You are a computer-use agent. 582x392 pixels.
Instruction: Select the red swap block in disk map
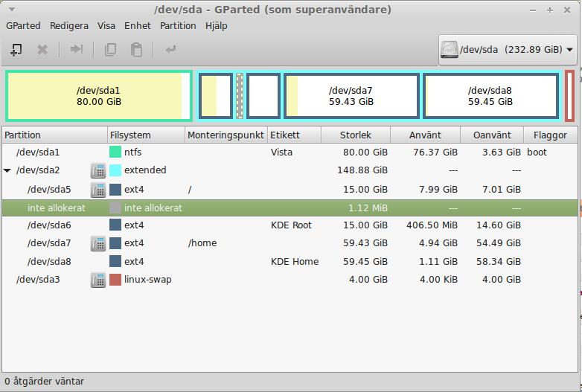point(570,96)
